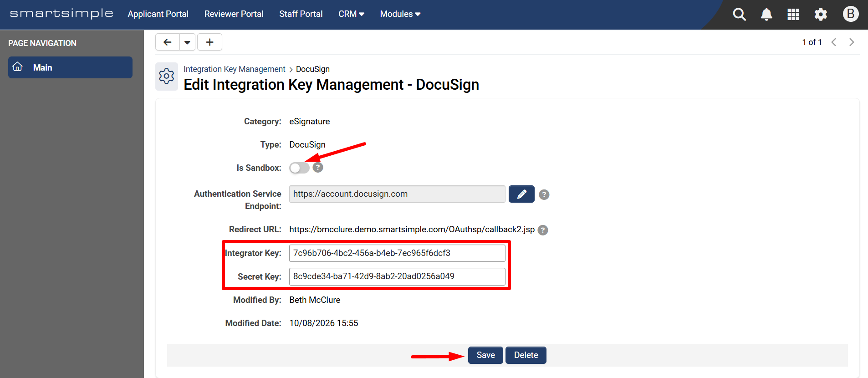Click the 'eSignature' category value
The height and width of the screenshot is (378, 868).
(x=310, y=122)
